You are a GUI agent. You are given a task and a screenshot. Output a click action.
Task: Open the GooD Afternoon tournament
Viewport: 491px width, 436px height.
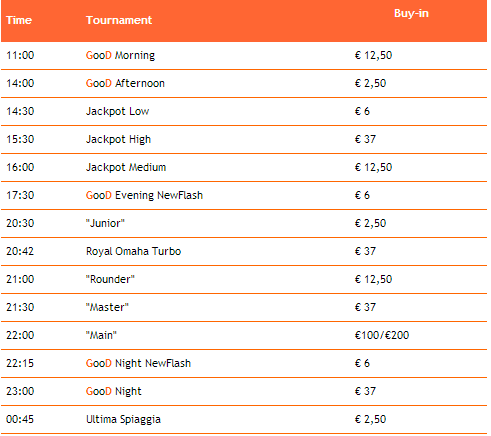click(125, 83)
